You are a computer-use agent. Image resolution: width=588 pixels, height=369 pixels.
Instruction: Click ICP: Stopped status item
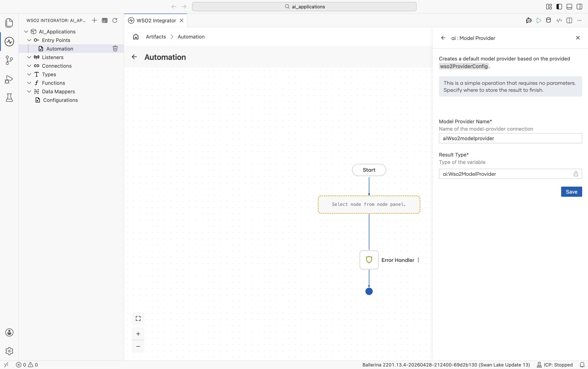pos(555,365)
